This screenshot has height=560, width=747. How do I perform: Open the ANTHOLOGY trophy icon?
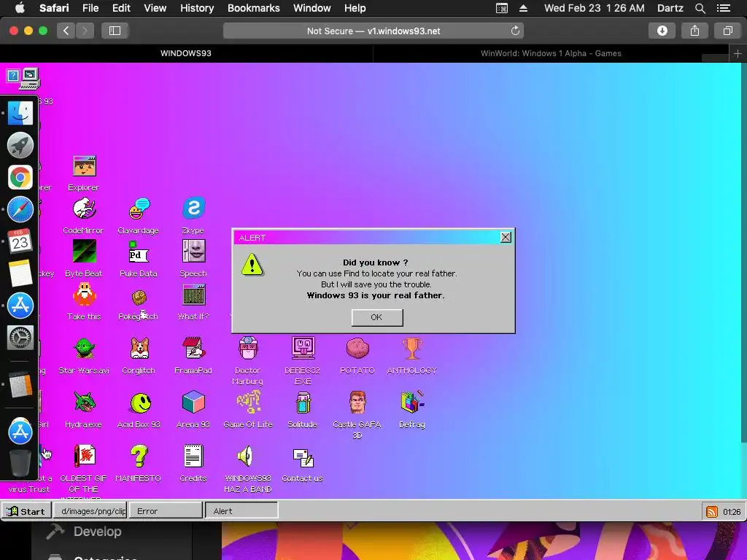(x=411, y=349)
